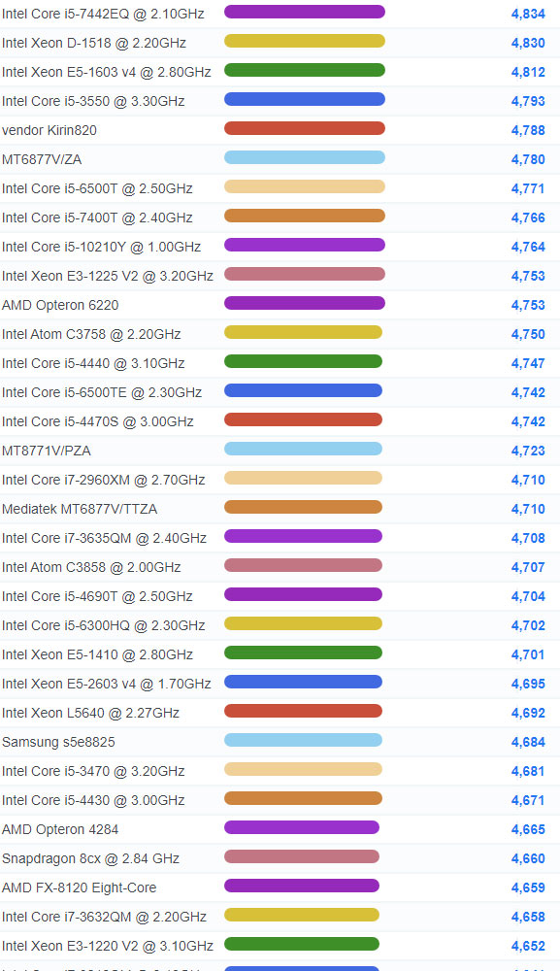Select Intel Core i7-3635QM @ 2.40GHz
Viewport: 560px width, 971px height.
[x=104, y=538]
